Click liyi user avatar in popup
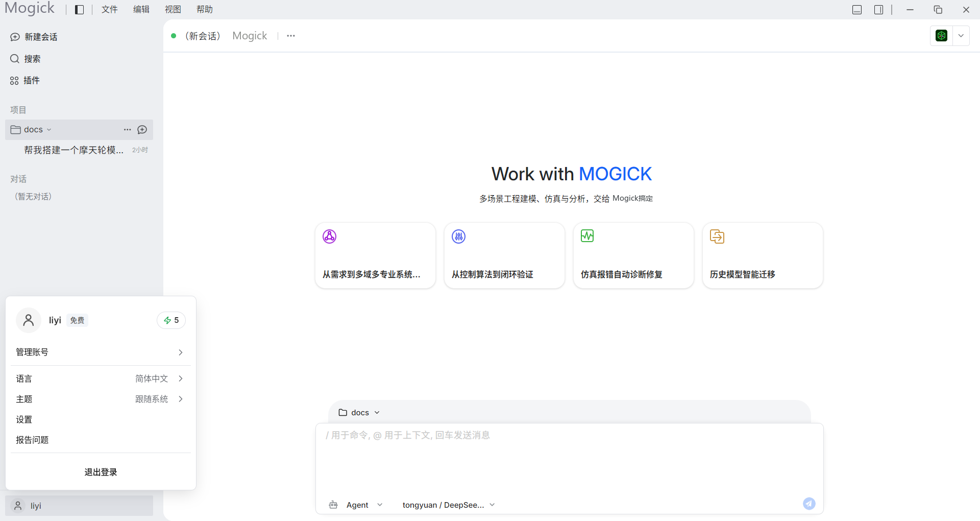Screen dimensions: 980x521 (x=29, y=320)
